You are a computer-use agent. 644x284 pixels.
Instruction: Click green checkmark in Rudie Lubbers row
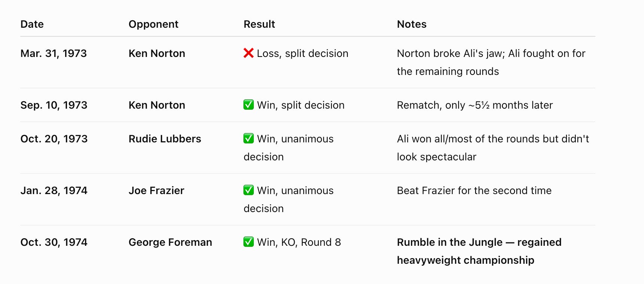pos(249,138)
